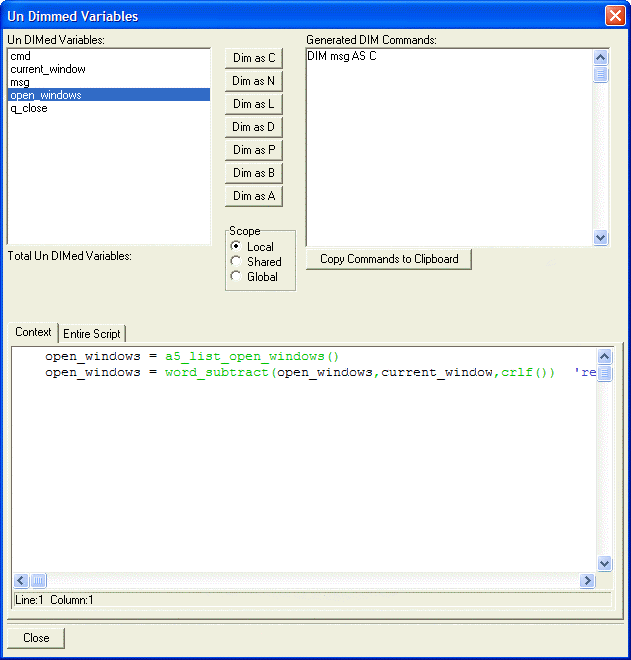
Task: Click the Close button at bottom
Action: (36, 638)
